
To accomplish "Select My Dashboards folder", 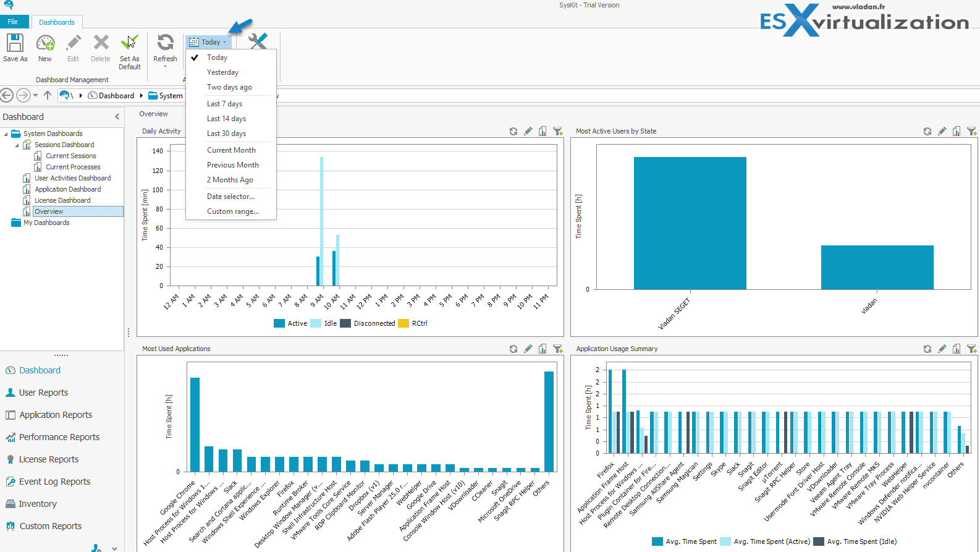I will pyautogui.click(x=46, y=223).
